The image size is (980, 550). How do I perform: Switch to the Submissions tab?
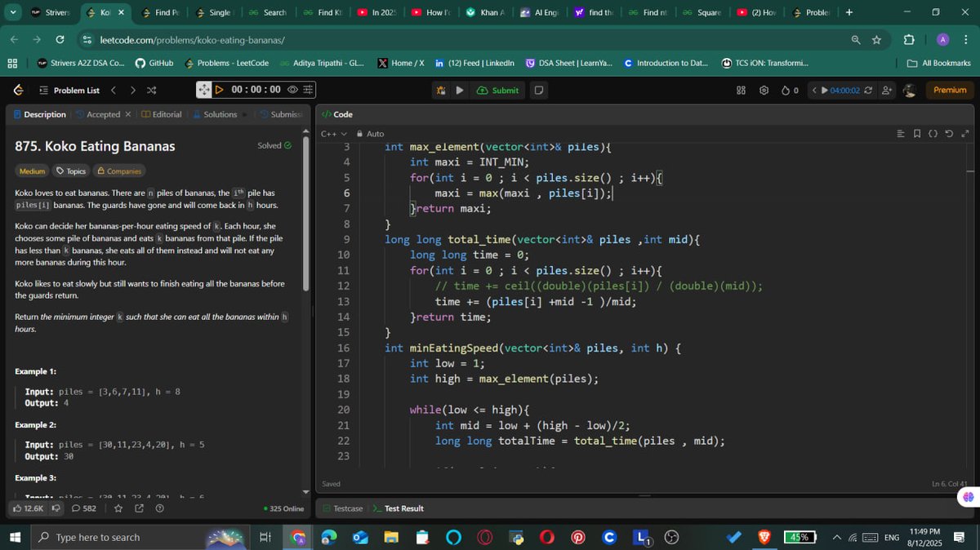282,115
